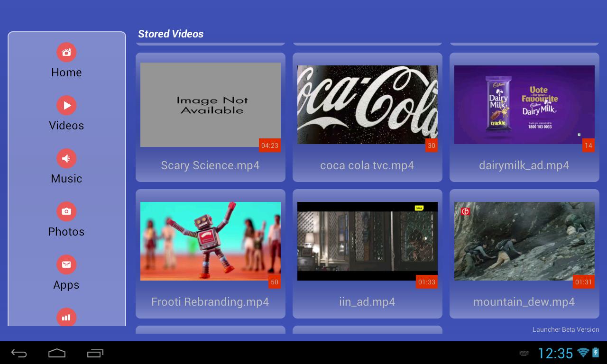The height and width of the screenshot is (364, 607).
Task: Play dairymilk_ad.mp4
Action: click(x=524, y=105)
